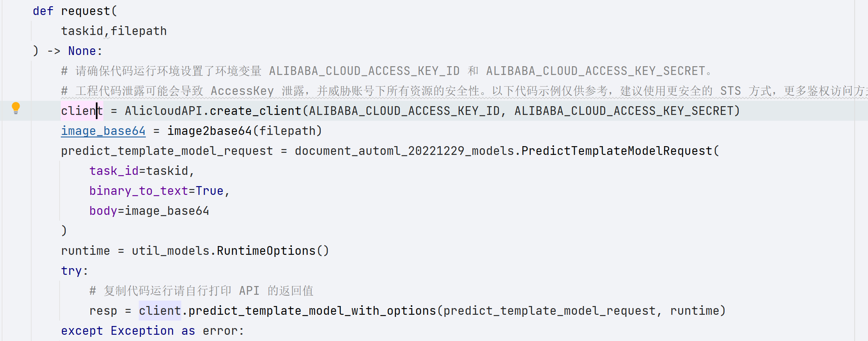This screenshot has height=341, width=868.
Task: Click create_client method call
Action: point(255,111)
